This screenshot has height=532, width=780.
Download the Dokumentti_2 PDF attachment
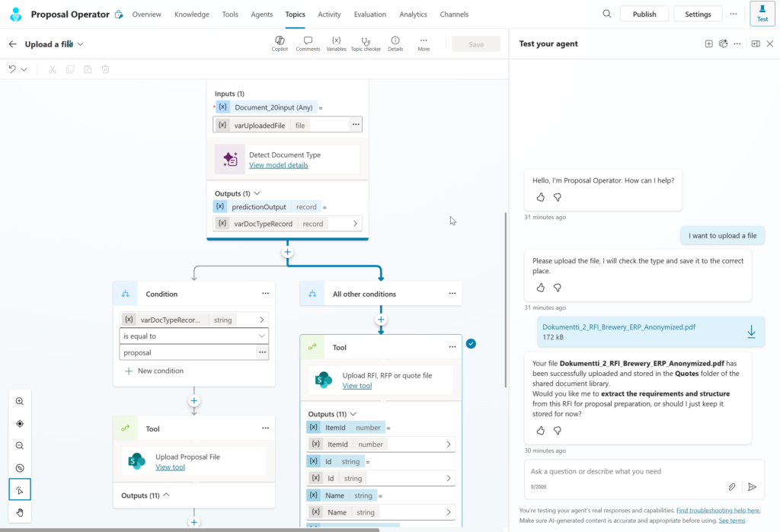click(x=751, y=332)
